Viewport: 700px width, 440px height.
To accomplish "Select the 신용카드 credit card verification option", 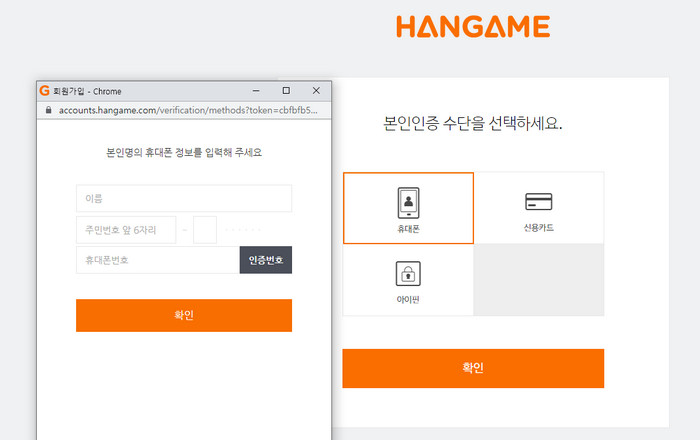I will tap(539, 208).
